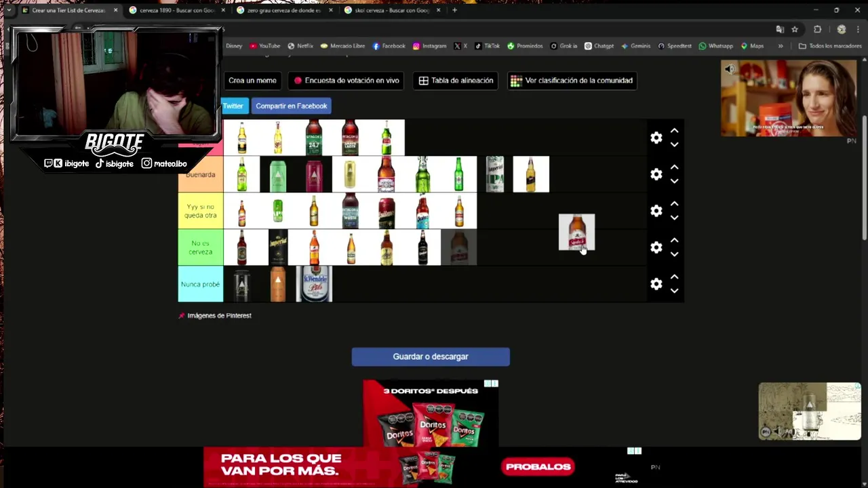Viewport: 868px width, 488px height.
Task: Click PROBALOS in the Doritos banner
Action: coord(538,466)
